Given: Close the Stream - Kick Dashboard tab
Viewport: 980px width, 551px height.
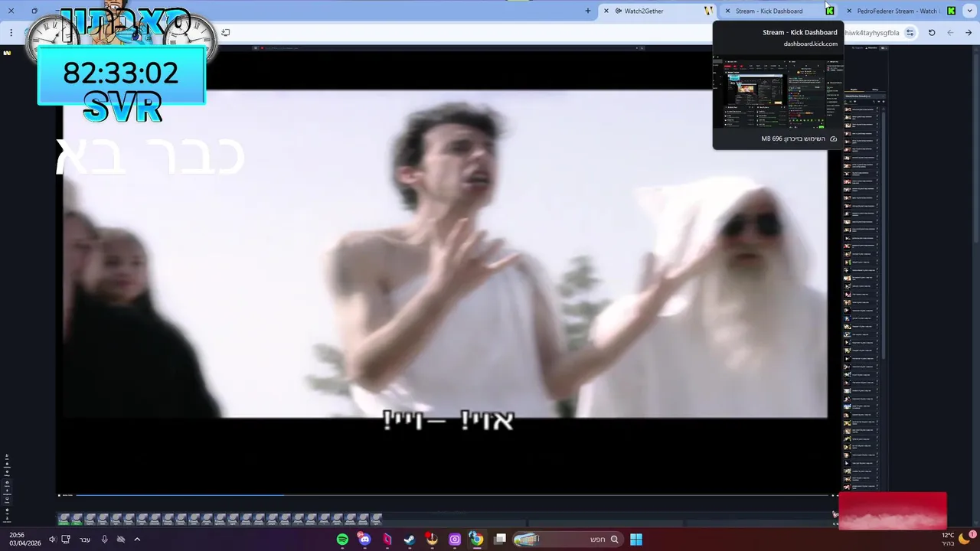Looking at the screenshot, I should click(x=727, y=11).
